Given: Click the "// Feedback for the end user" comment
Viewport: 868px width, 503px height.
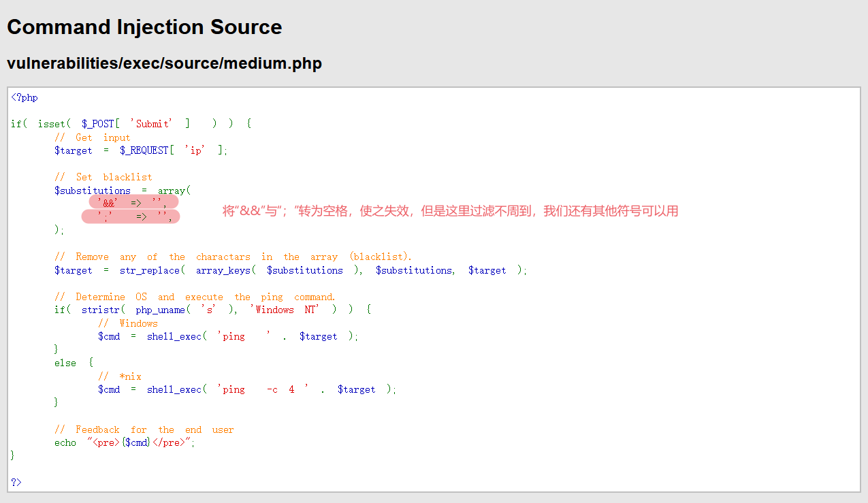Looking at the screenshot, I should [x=144, y=429].
